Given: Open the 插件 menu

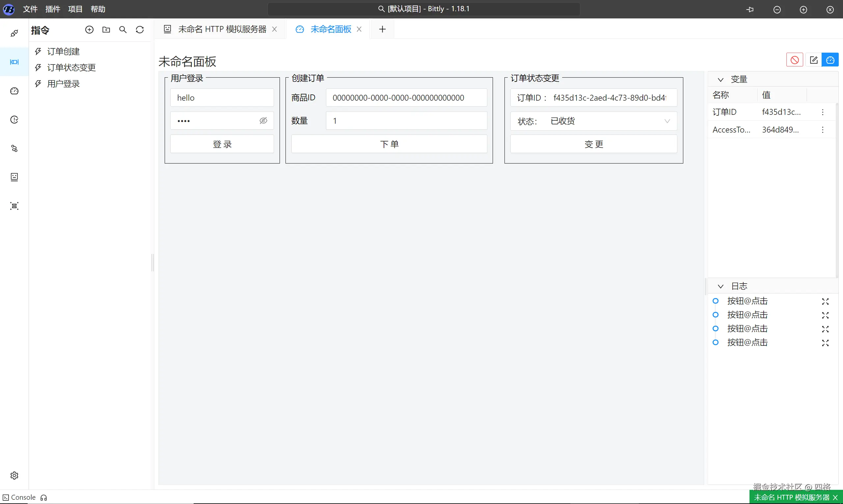Looking at the screenshot, I should pyautogui.click(x=53, y=9).
